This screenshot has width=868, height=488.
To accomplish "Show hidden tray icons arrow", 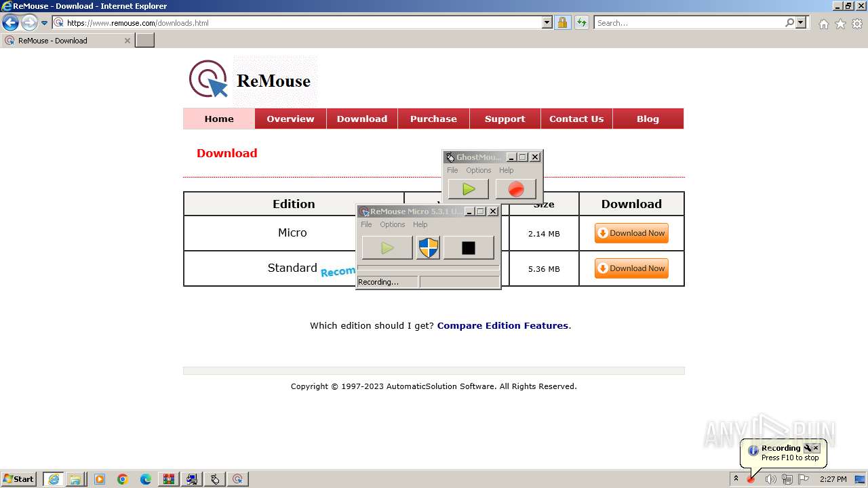I will [736, 479].
